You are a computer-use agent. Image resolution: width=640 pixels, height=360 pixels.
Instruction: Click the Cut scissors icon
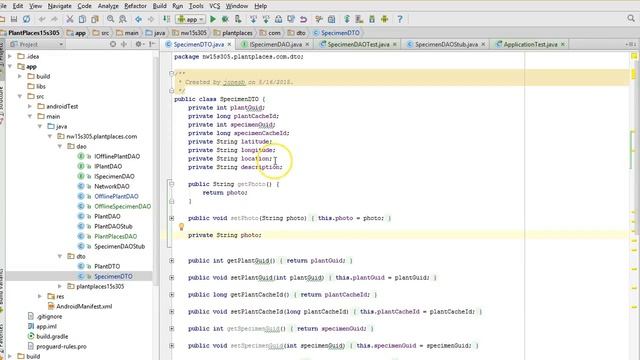[x=70, y=19]
